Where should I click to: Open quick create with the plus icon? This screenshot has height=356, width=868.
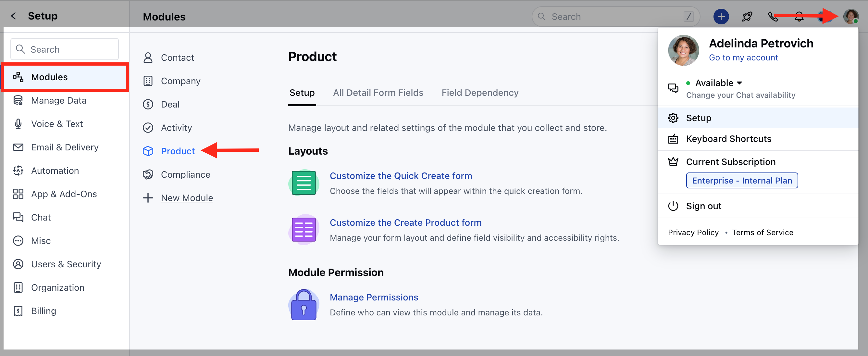pyautogui.click(x=721, y=16)
